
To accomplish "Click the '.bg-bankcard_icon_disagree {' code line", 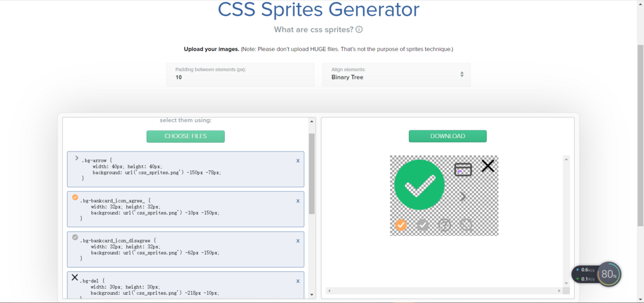I will click(x=118, y=240).
